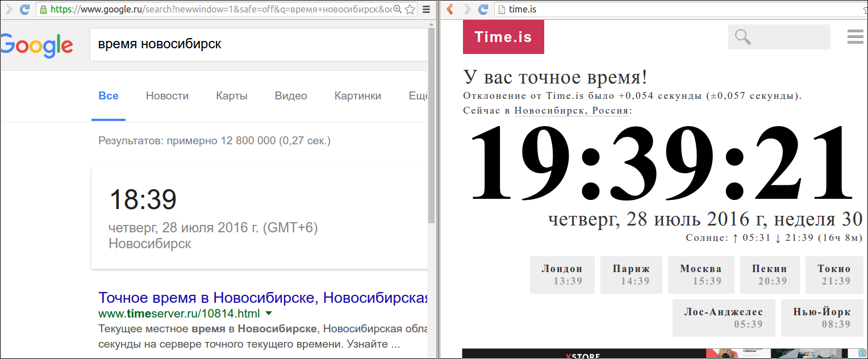Expand the timeserver.ru result dropdown arrow
Viewport: 868px width, 359px height.
[x=269, y=314]
